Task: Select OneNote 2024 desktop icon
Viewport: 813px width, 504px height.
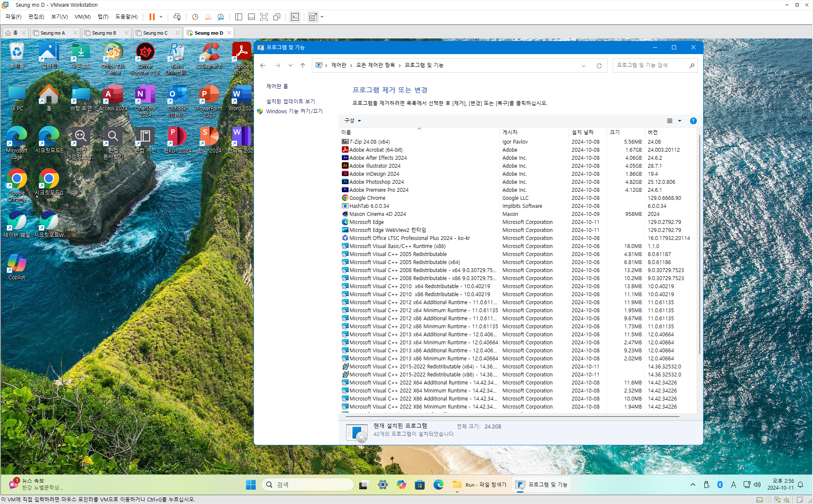Action: click(x=145, y=101)
